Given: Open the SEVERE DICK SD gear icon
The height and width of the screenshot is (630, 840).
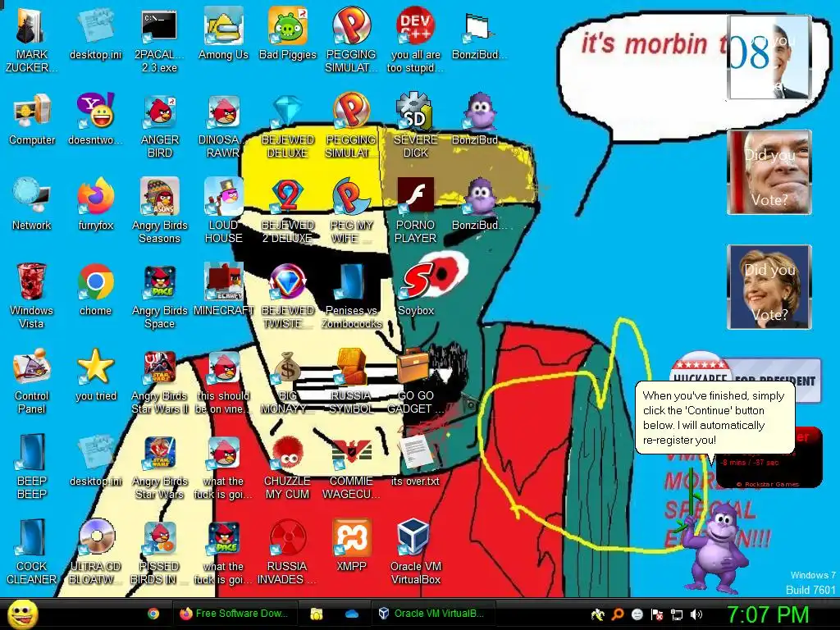Looking at the screenshot, I should coord(416,126).
